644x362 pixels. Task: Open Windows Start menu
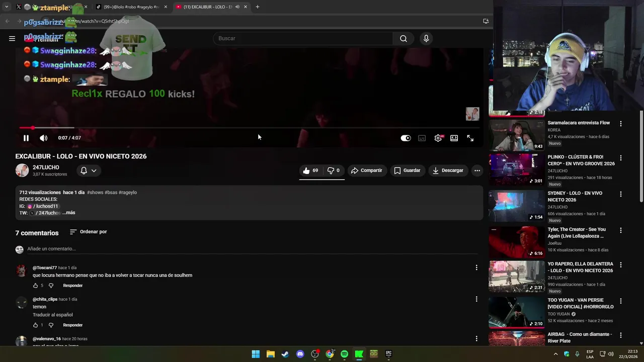click(x=256, y=354)
